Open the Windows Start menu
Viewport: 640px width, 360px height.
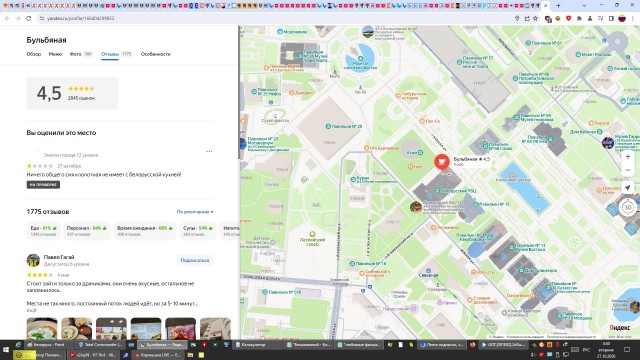(6, 350)
